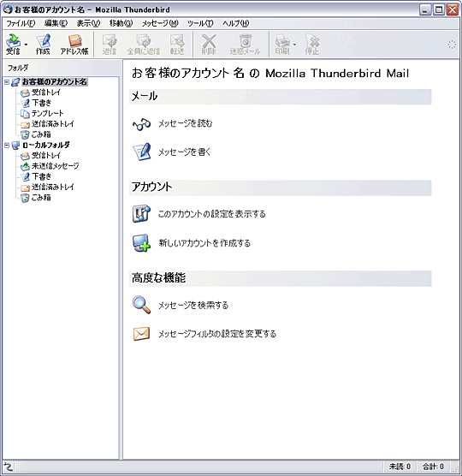Select 下書き under ローカルフォルダ

tap(42, 176)
